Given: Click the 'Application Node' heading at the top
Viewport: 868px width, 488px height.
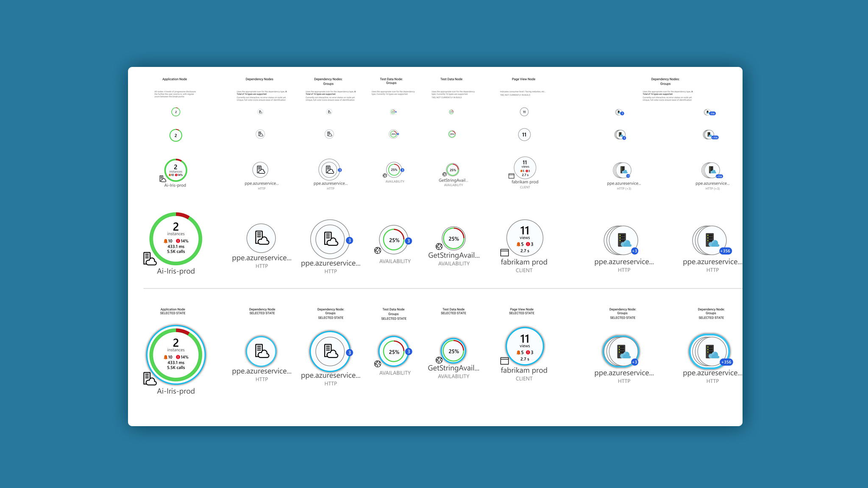Looking at the screenshot, I should [175, 79].
